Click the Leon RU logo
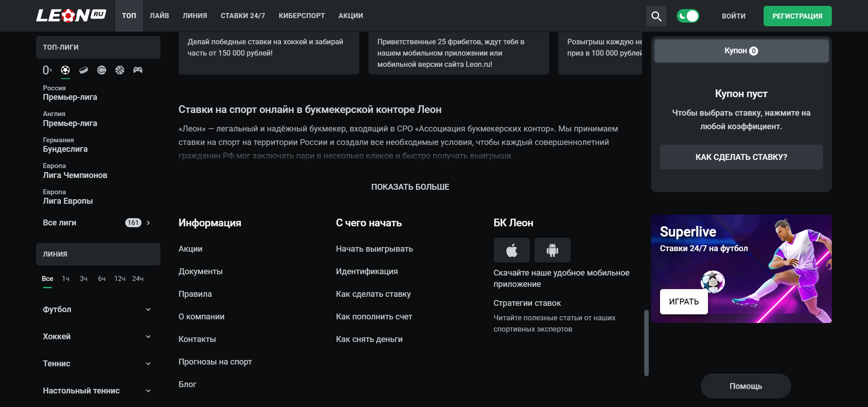Screen dimensions: 868x407 [71, 15]
